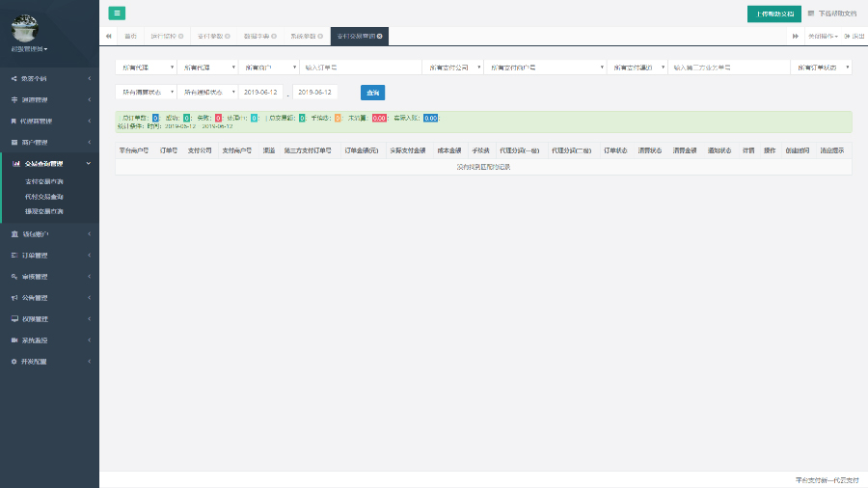The height and width of the screenshot is (488, 868).
Task: Switch to the 首页 tab
Action: point(130,36)
